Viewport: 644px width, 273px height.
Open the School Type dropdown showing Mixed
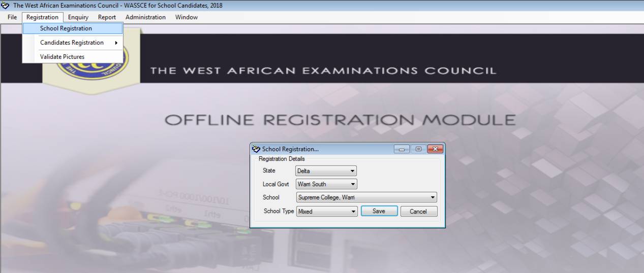tap(327, 211)
